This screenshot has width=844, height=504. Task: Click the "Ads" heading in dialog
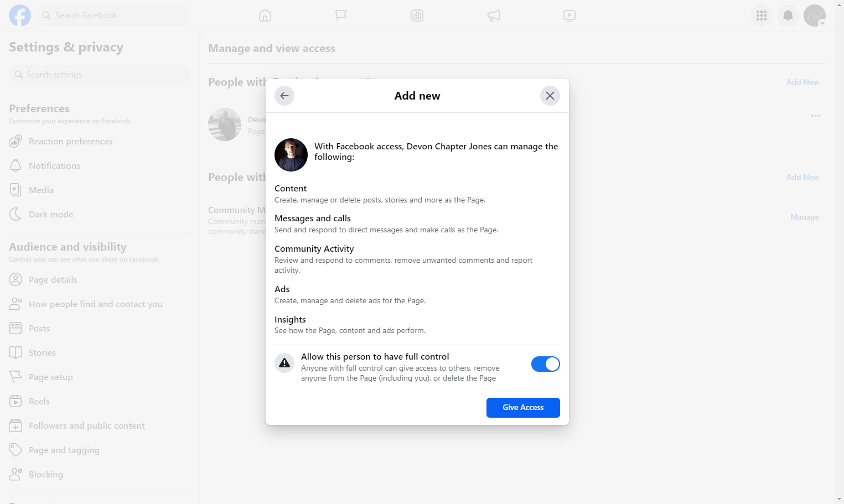click(x=282, y=289)
